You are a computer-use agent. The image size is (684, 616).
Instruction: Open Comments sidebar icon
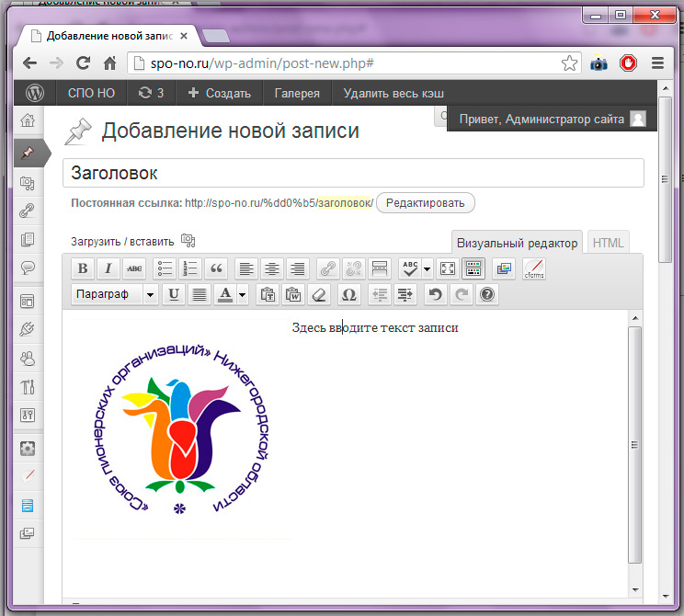click(x=28, y=268)
